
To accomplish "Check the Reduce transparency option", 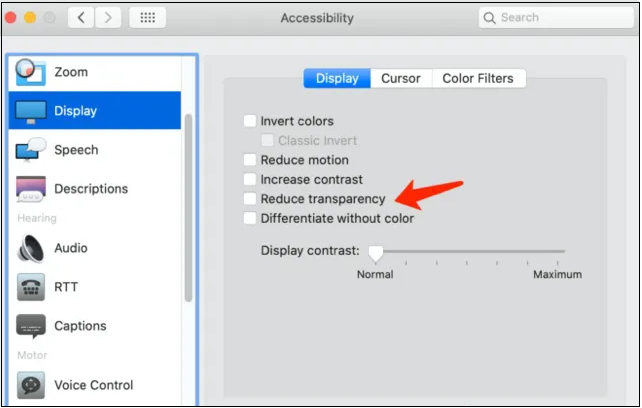I will [250, 199].
